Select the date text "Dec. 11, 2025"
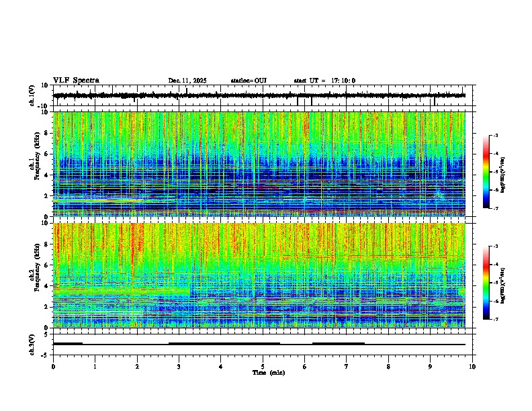 click(187, 81)
